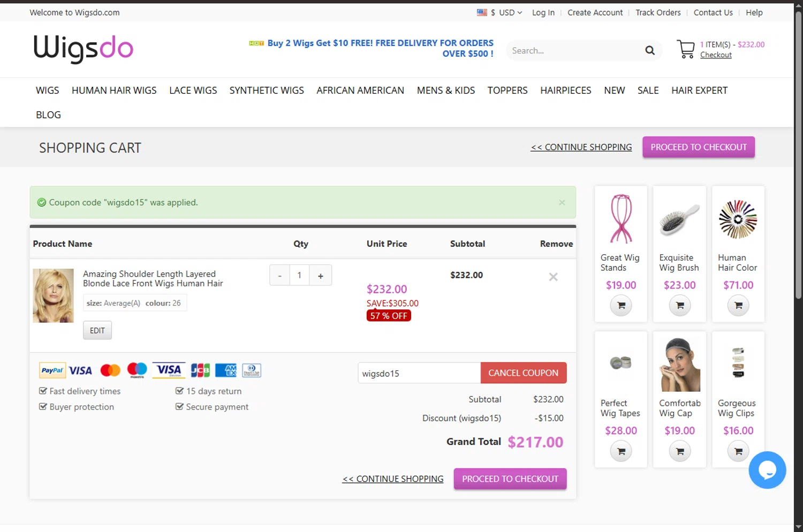The image size is (803, 532).
Task: Open the AFRICAN AMERICAN menu
Action: coord(360,90)
